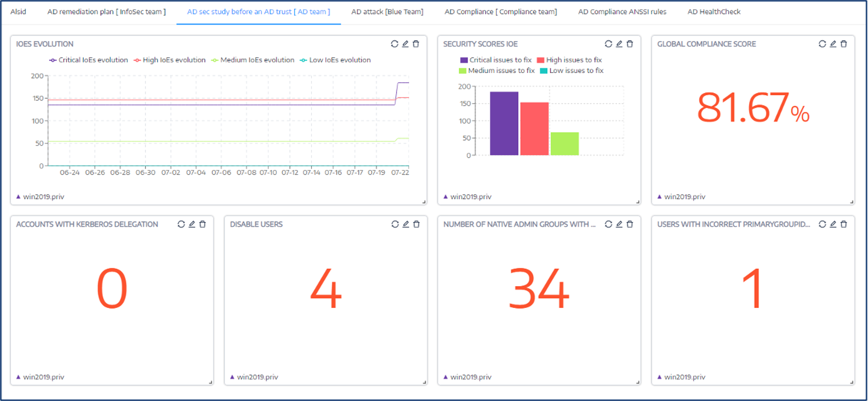Refresh the Native Admin Groups widget

pos(608,224)
